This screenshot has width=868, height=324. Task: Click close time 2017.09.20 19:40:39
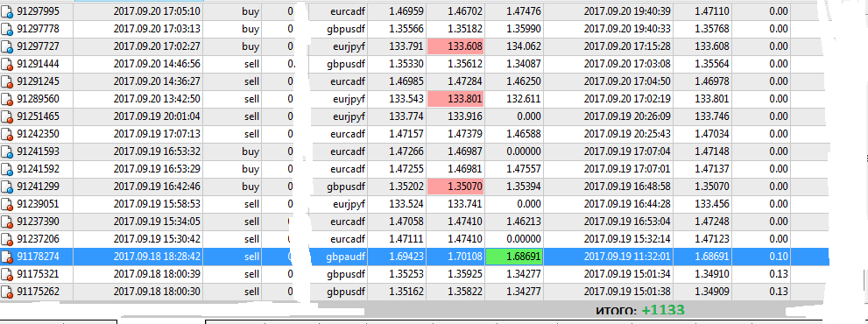(627, 11)
